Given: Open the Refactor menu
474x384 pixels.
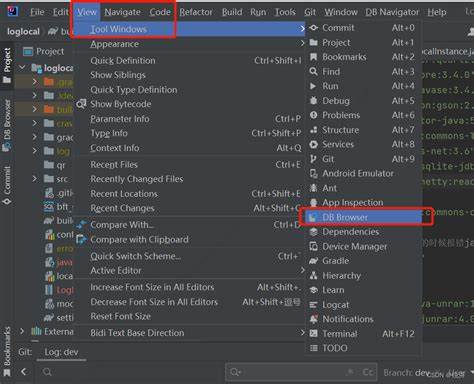Looking at the screenshot, I should (x=196, y=12).
